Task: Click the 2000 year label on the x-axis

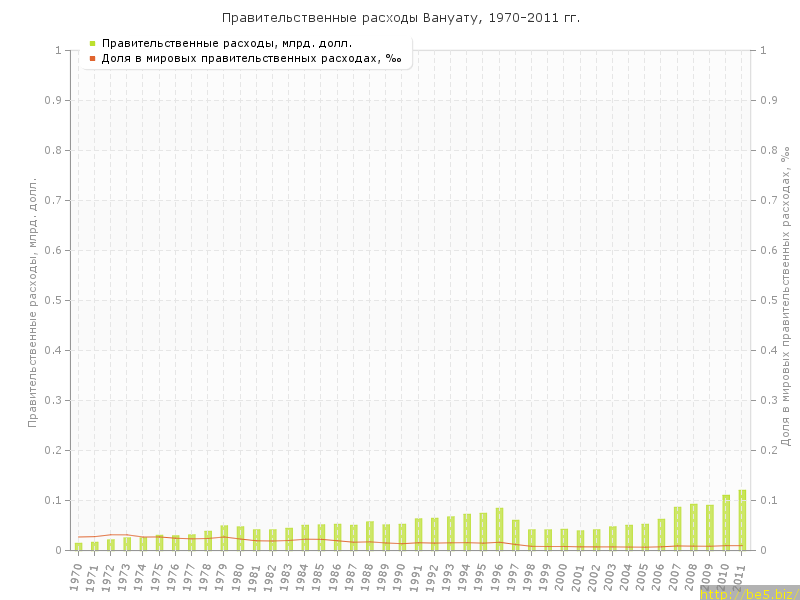Action: (562, 575)
